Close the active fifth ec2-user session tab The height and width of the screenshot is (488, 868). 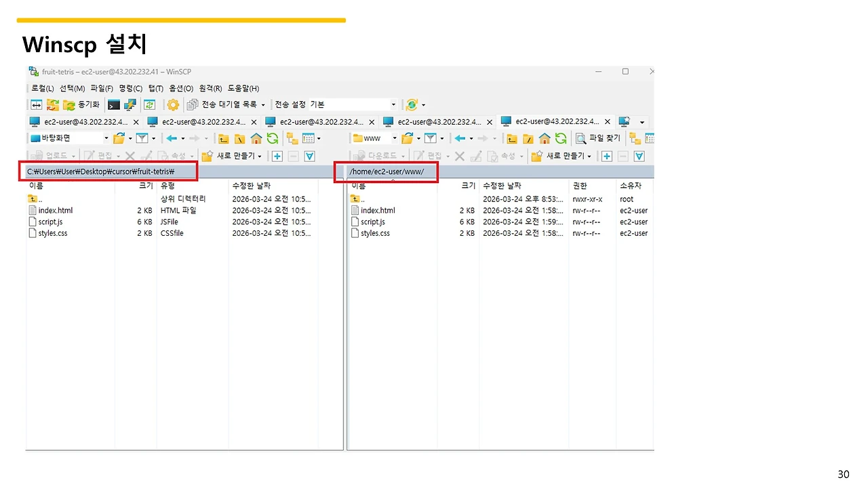608,123
